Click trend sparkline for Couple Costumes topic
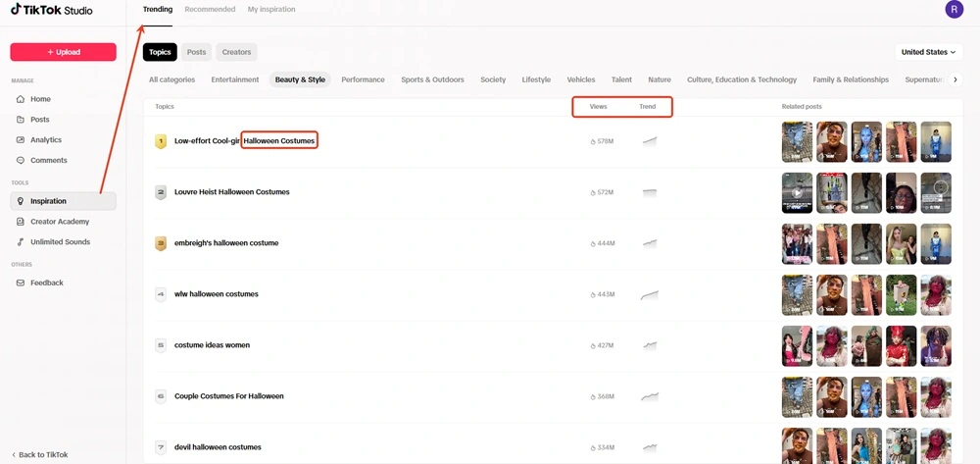Viewport: 980px width, 464px height. [650, 396]
